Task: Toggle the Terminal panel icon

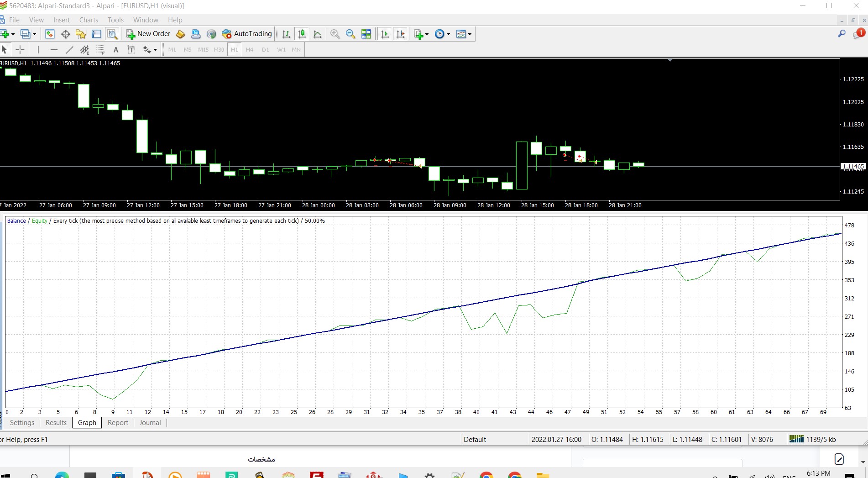Action: (96, 34)
